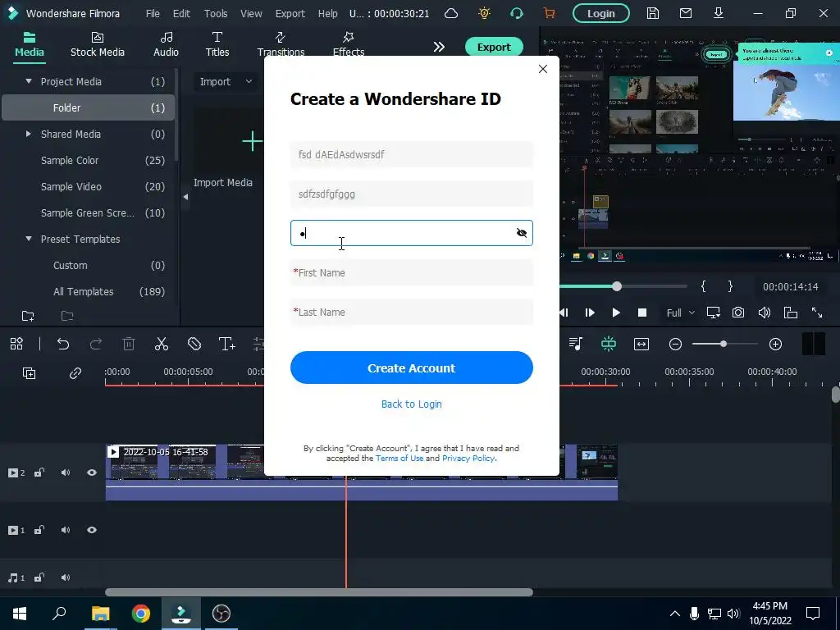The image size is (840, 630).
Task: Lock audio track 1
Action: (x=39, y=577)
